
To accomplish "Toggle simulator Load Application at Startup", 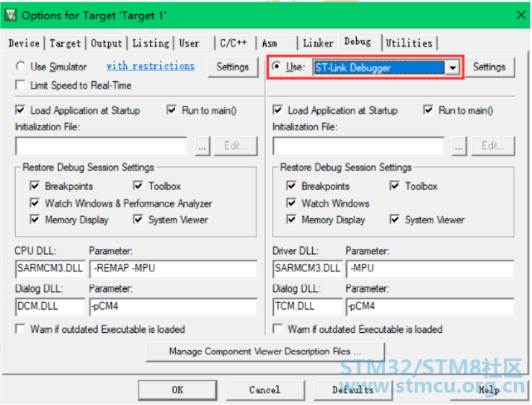I will point(21,110).
